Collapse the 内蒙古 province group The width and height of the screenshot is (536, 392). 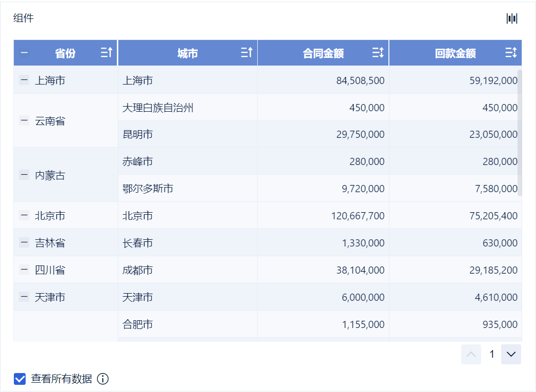24,175
